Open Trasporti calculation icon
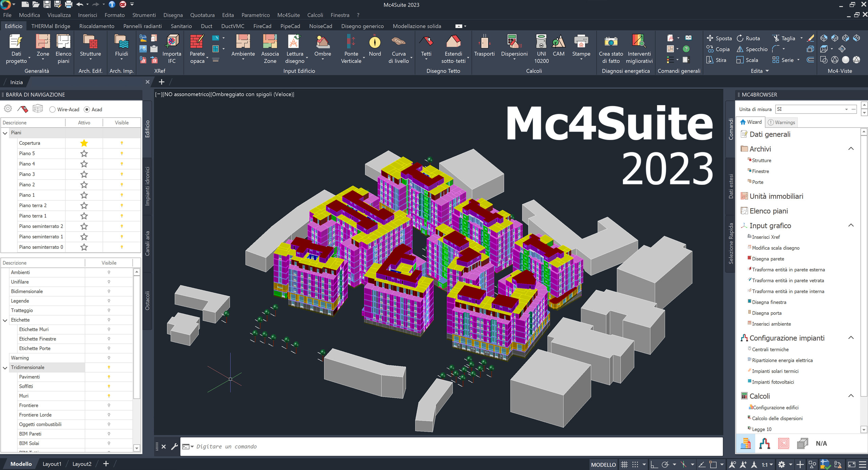The height and width of the screenshot is (470, 868). [484, 45]
